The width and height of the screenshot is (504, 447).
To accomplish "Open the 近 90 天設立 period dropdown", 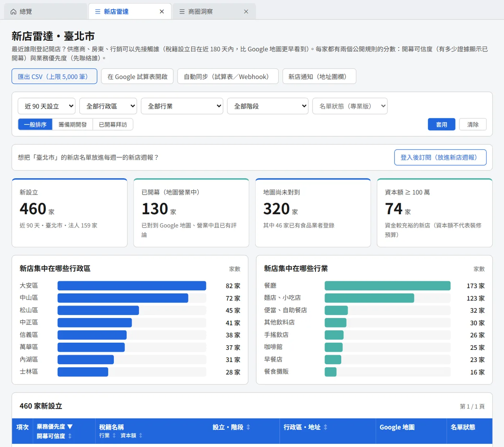I will (46, 106).
